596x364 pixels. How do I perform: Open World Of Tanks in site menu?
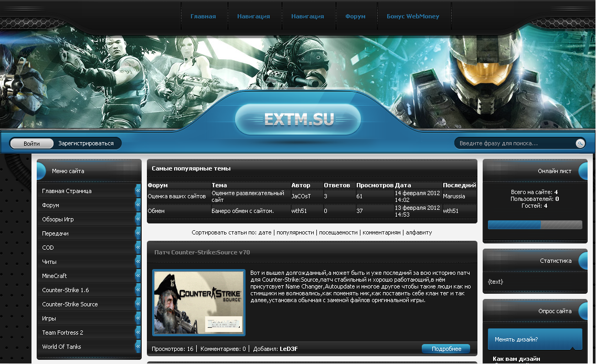(x=61, y=347)
